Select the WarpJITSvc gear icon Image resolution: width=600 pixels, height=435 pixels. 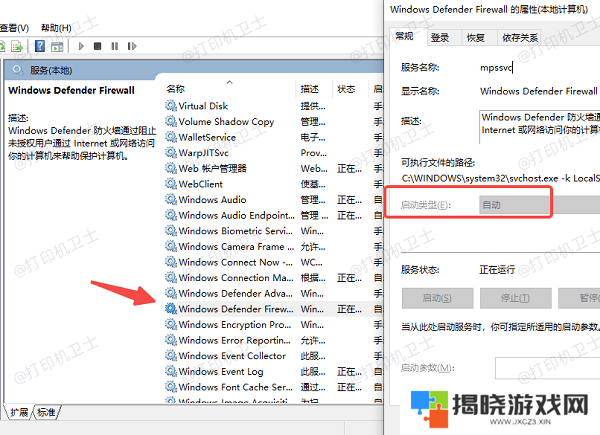[x=171, y=153]
